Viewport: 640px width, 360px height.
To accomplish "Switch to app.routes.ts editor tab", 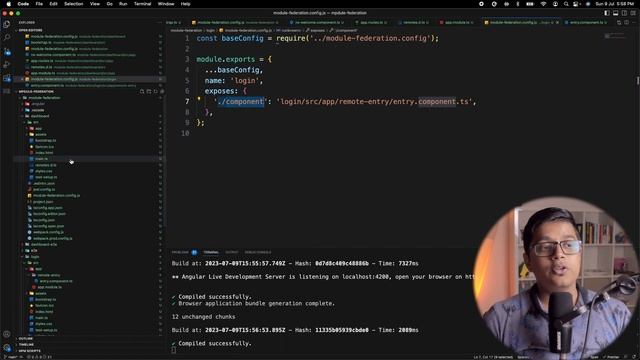I will click(x=371, y=22).
